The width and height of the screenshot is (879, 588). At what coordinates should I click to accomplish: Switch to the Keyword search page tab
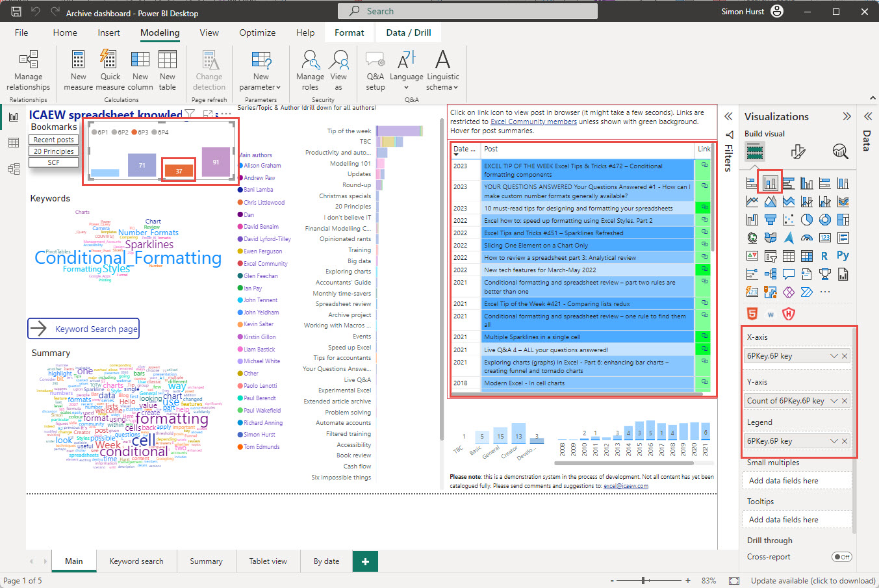[136, 561]
